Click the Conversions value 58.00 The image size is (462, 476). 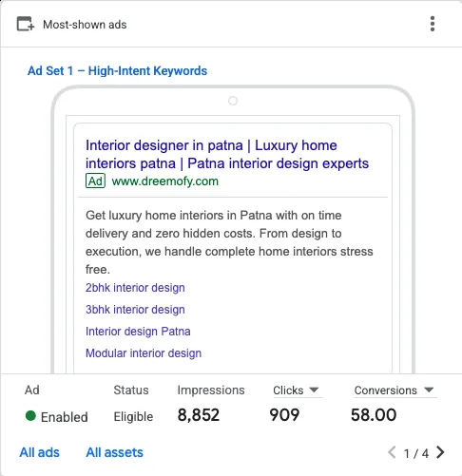(374, 415)
